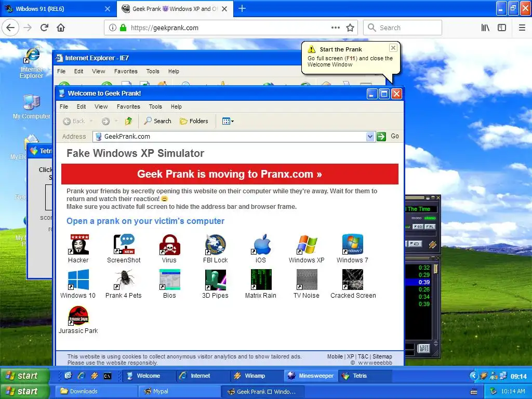Open Winamp LIST OPTS menu

click(424, 348)
